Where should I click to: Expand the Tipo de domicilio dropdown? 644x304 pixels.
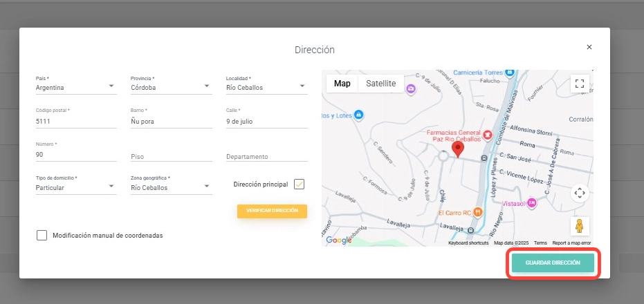[76, 187]
